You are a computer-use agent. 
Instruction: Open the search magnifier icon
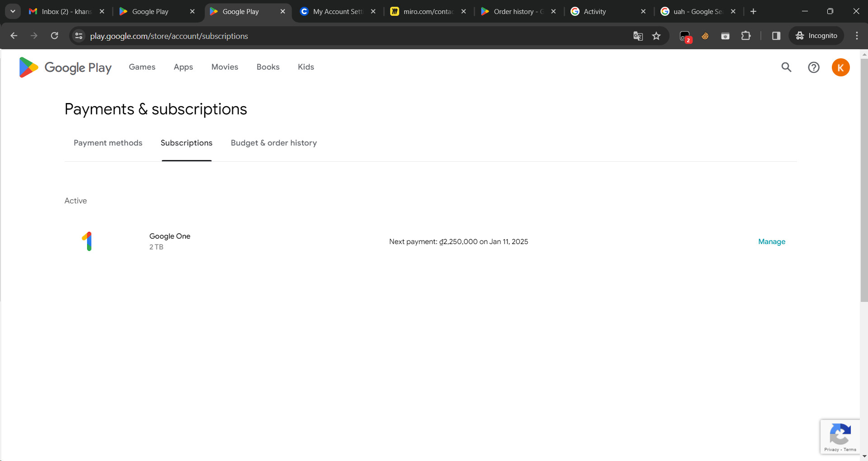(787, 67)
